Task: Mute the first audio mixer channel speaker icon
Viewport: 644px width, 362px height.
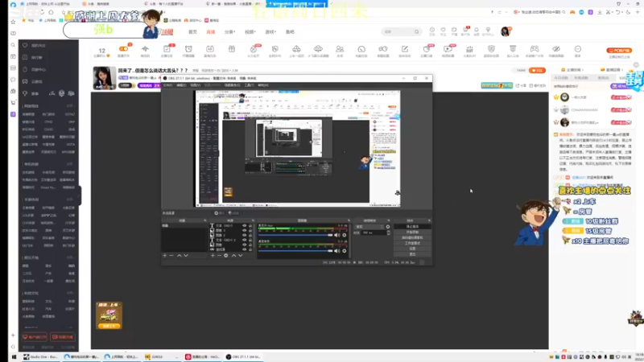Action: point(336,235)
